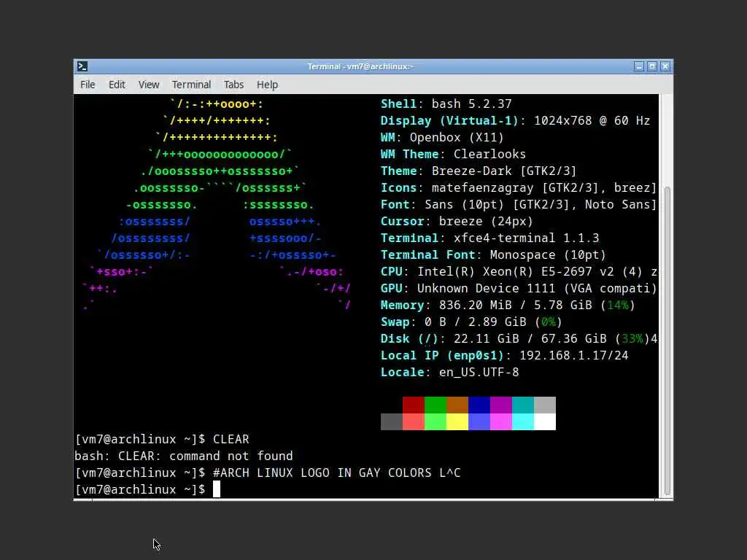Image resolution: width=747 pixels, height=560 pixels.
Task: Open the Edit menu
Action: point(117,85)
